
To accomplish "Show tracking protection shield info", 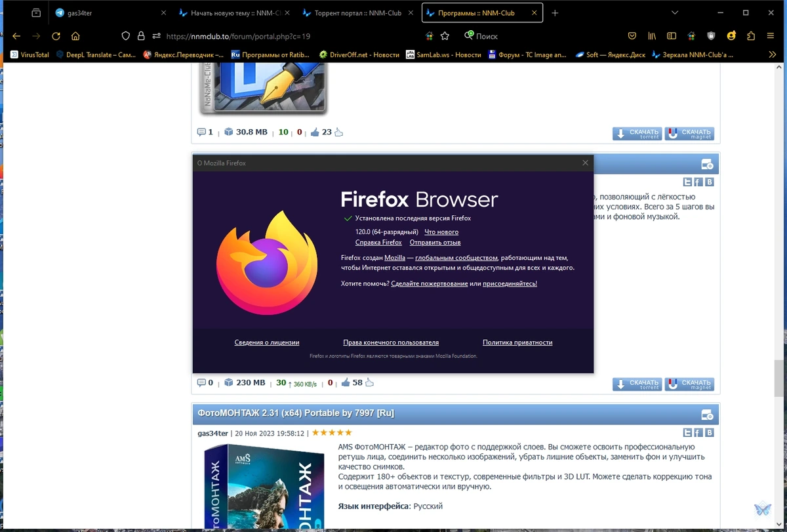I will click(127, 36).
